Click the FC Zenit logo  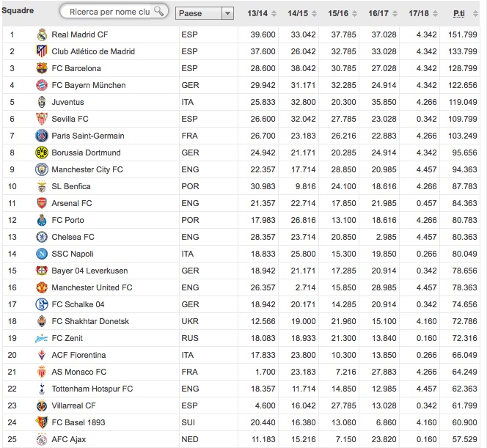point(41,338)
